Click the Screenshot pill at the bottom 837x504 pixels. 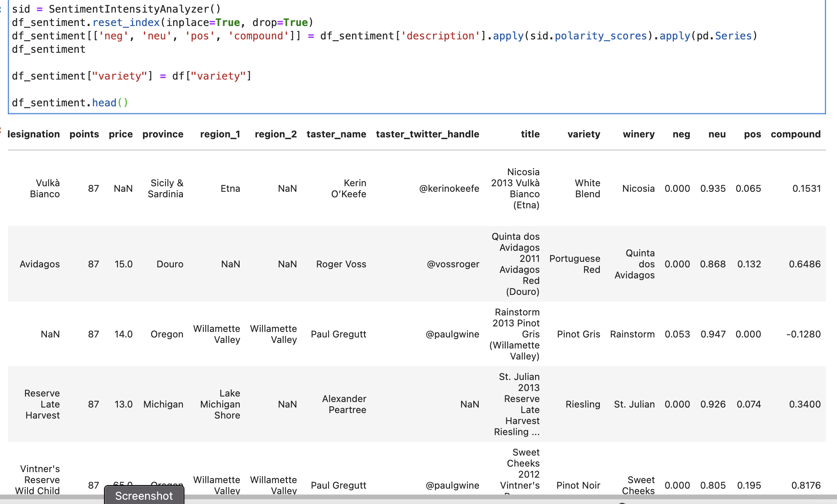144,495
